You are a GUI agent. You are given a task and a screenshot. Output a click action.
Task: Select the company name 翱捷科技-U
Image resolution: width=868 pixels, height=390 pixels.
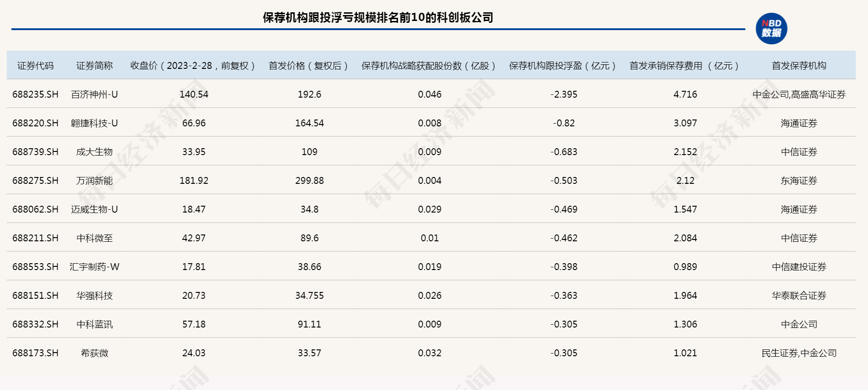[x=94, y=123]
